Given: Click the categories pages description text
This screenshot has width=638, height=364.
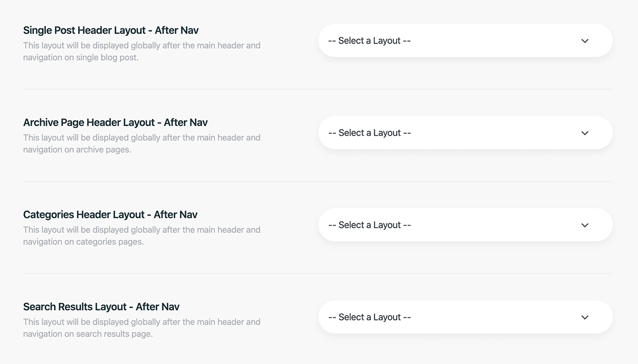Looking at the screenshot, I should coord(142,236).
